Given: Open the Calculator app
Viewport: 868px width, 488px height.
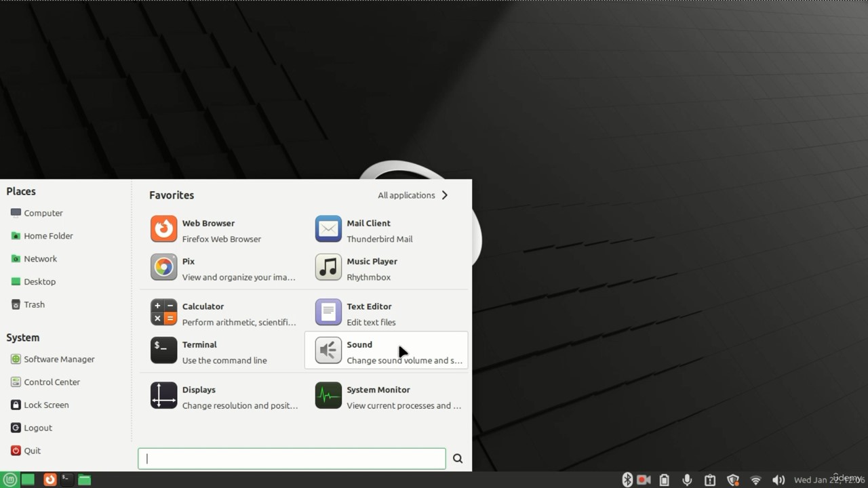Looking at the screenshot, I should [x=222, y=314].
